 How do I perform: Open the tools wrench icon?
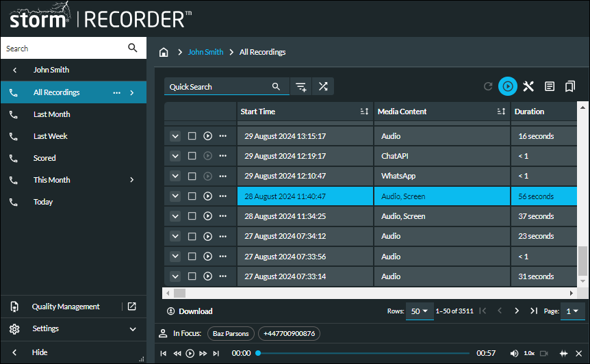(528, 86)
